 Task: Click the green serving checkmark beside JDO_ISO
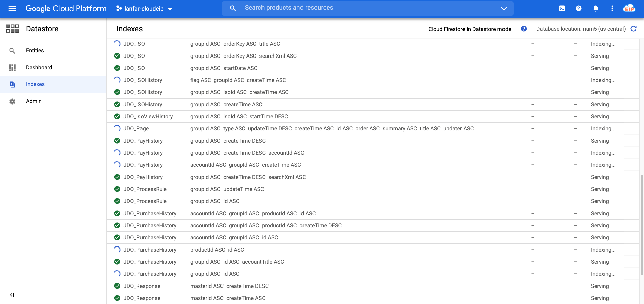[x=117, y=56]
